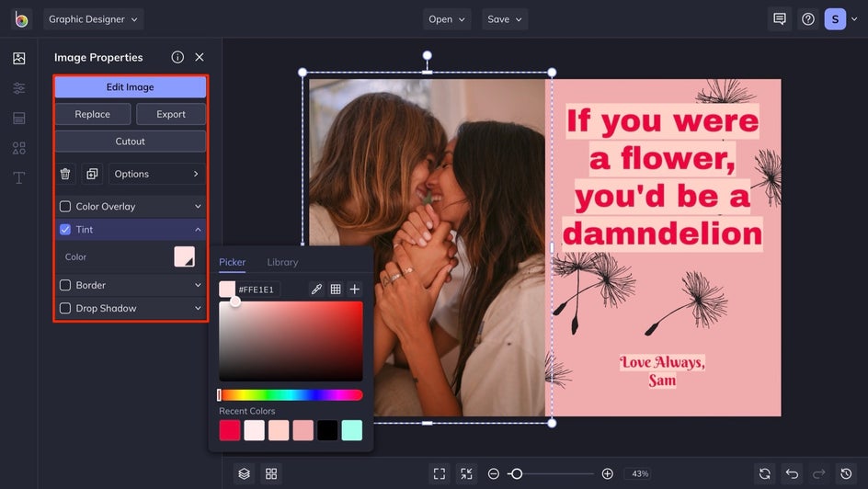Open the history clock icon
The height and width of the screenshot is (489, 868).
tap(846, 473)
